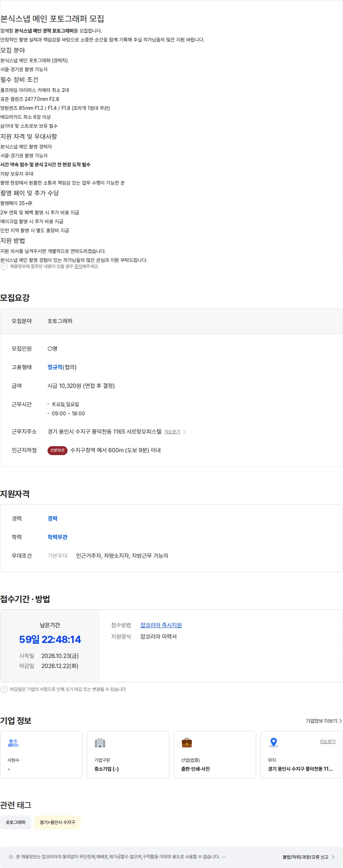This screenshot has height=868, width=343.
Task: Click the exclamation info icon beside 채용정보 notice
Action: coord(4,267)
